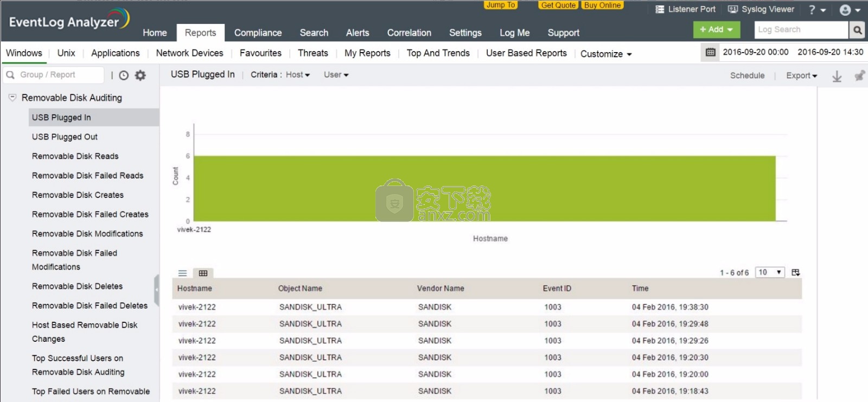Open the user account avatar menu
The width and height of the screenshot is (868, 402).
(850, 10)
